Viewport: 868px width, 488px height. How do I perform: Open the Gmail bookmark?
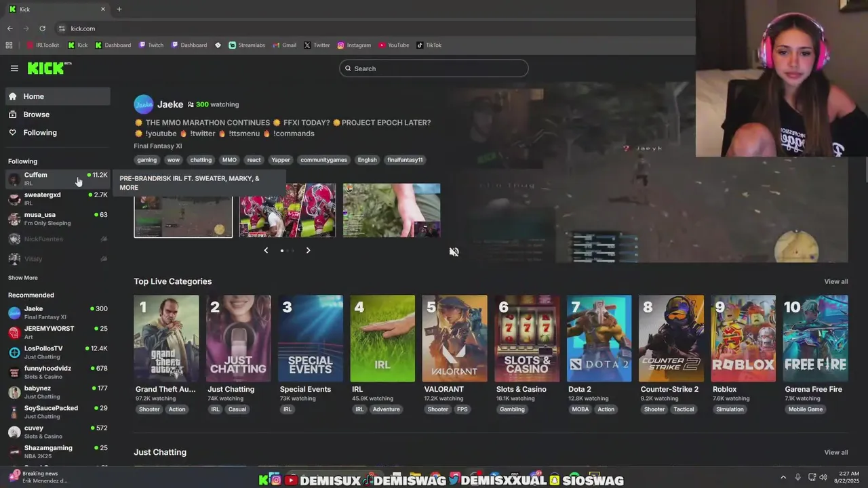click(284, 45)
